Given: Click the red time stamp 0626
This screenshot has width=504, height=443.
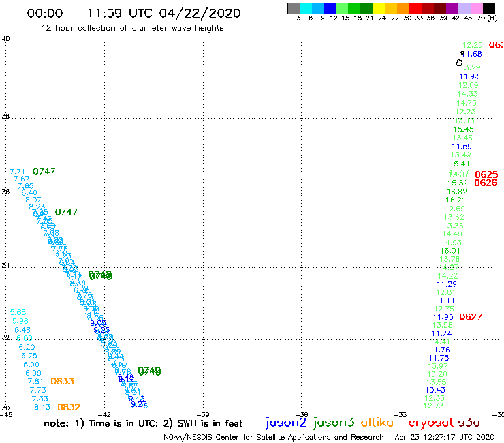Looking at the screenshot, I should coord(486,183).
